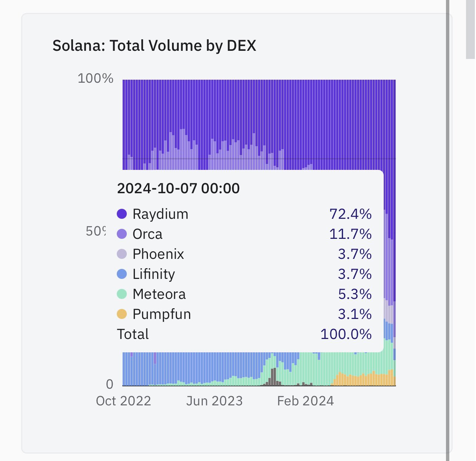This screenshot has height=461, width=476.
Task: Click the Phoenix grey-lavender legend dot
Action: pos(122,254)
